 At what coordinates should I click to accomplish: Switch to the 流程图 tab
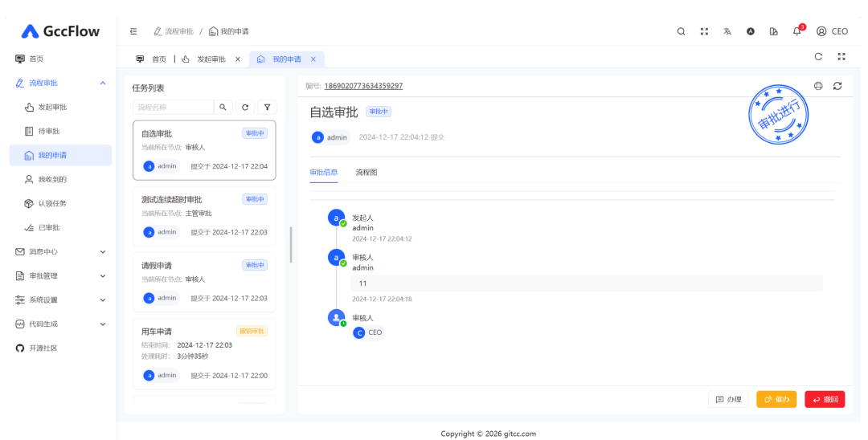click(366, 173)
